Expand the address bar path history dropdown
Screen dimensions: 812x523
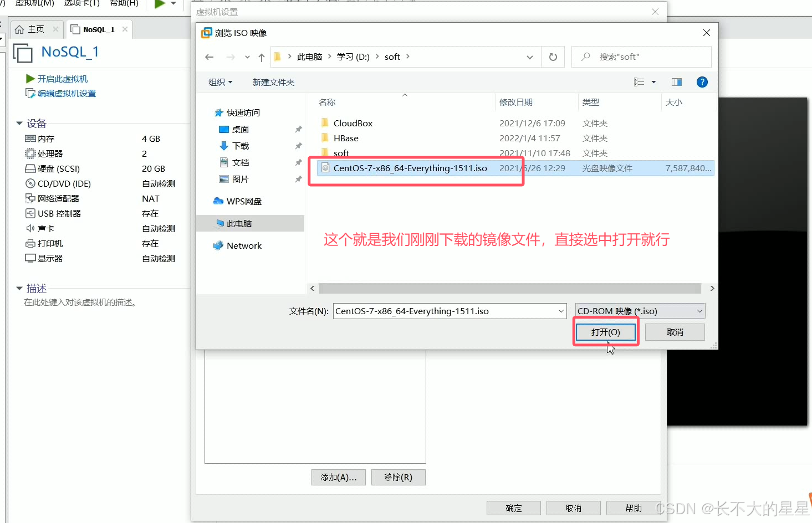coord(530,57)
